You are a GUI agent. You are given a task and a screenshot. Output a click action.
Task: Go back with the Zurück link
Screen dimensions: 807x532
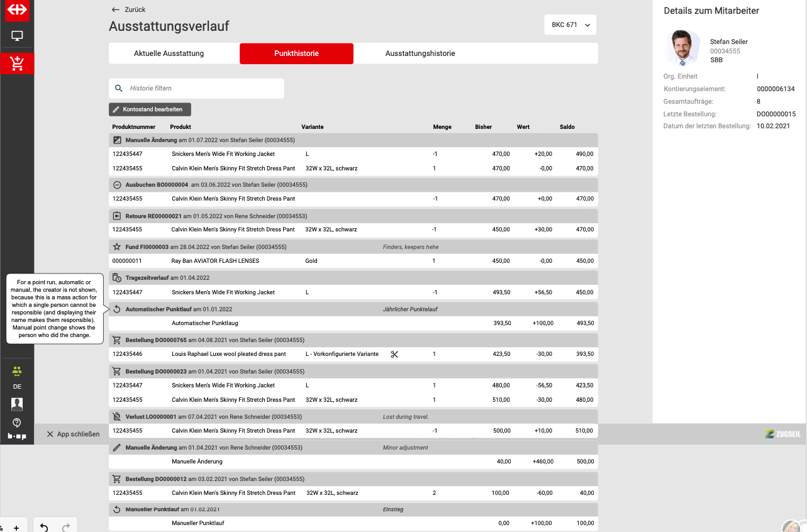click(128, 9)
